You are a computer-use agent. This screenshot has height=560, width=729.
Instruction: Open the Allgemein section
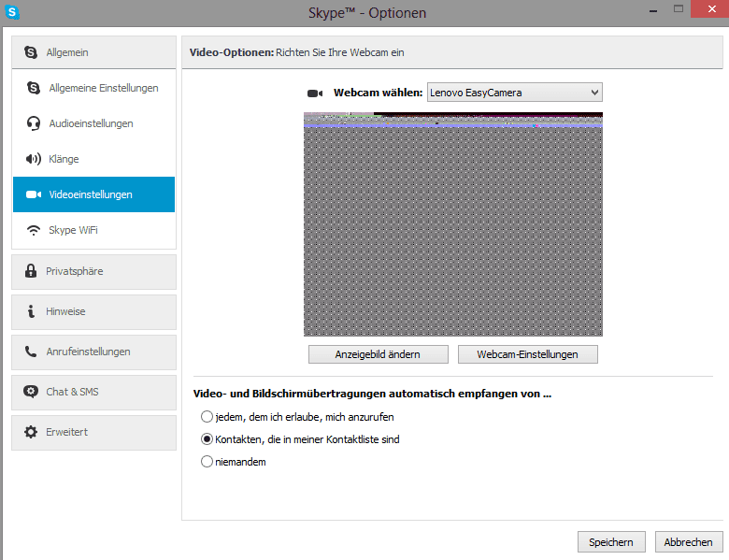(x=93, y=52)
